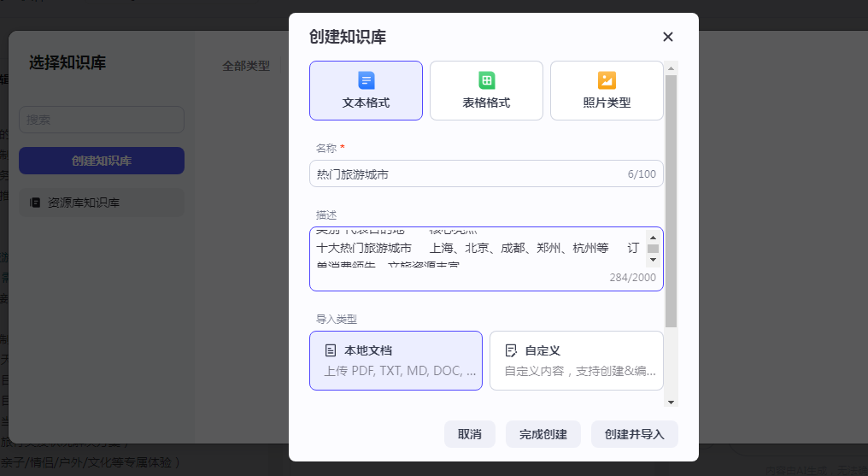Click the 资源库知识库 book icon
Viewport: 868px width, 476px height.
click(x=35, y=203)
